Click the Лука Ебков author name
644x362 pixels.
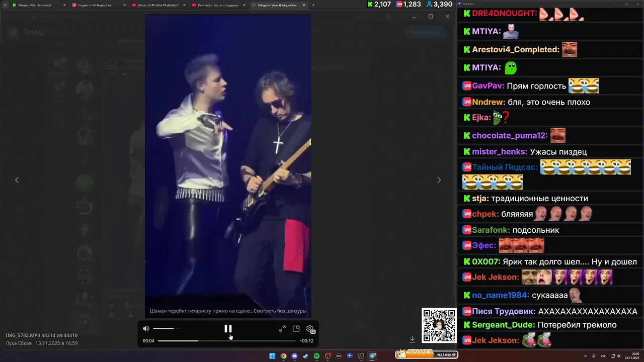click(x=18, y=343)
